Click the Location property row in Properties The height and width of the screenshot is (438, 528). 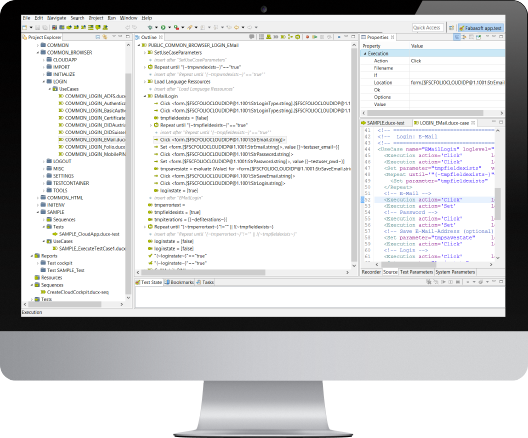pos(433,82)
